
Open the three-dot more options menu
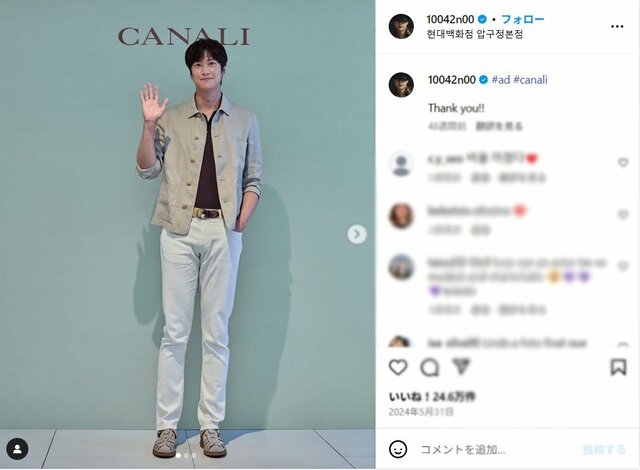(x=617, y=27)
